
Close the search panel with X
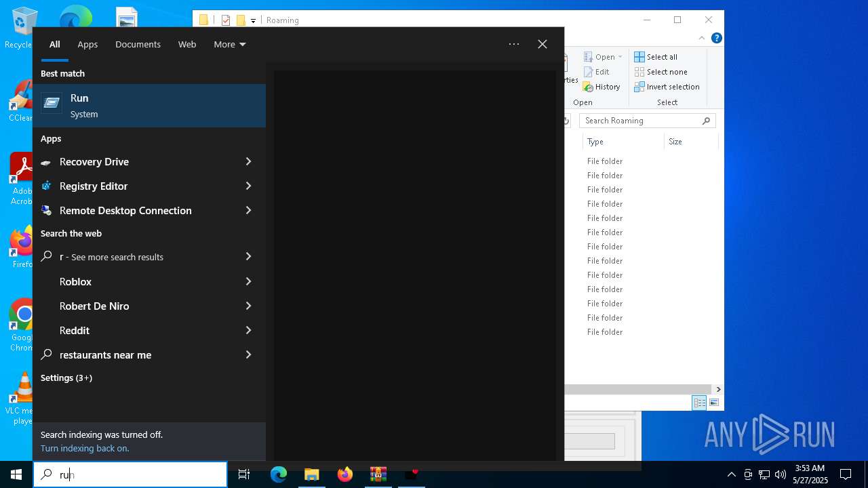(x=542, y=44)
